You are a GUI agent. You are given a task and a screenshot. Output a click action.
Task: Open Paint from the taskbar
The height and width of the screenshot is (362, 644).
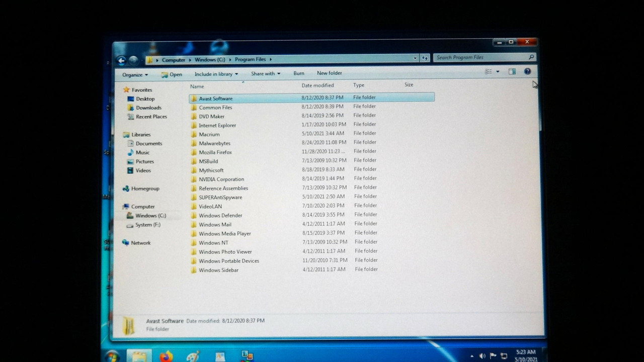(193, 356)
